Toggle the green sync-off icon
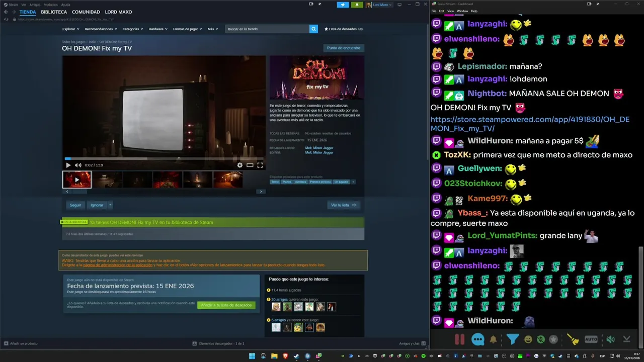The height and width of the screenshot is (362, 644). 541,339
